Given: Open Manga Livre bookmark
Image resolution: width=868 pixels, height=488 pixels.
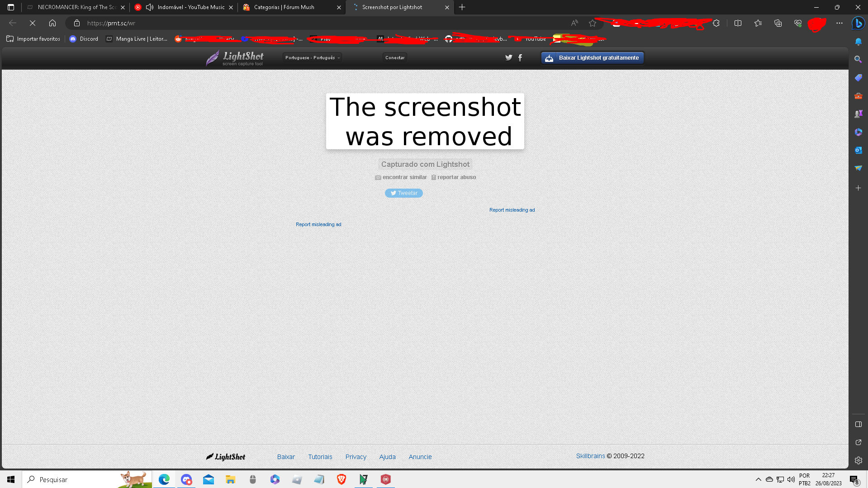Looking at the screenshot, I should pyautogui.click(x=137, y=39).
